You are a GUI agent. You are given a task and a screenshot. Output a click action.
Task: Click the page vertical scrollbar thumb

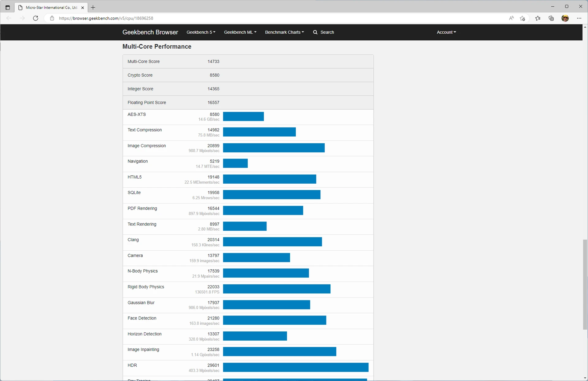pyautogui.click(x=585, y=285)
